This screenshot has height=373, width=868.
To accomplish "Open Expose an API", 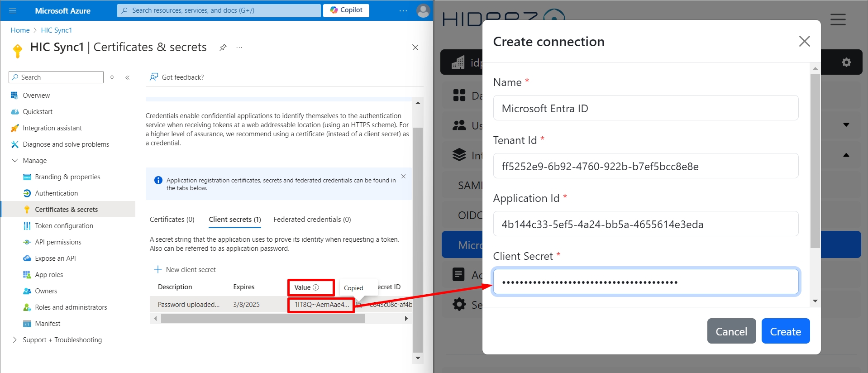I will pyautogui.click(x=55, y=258).
